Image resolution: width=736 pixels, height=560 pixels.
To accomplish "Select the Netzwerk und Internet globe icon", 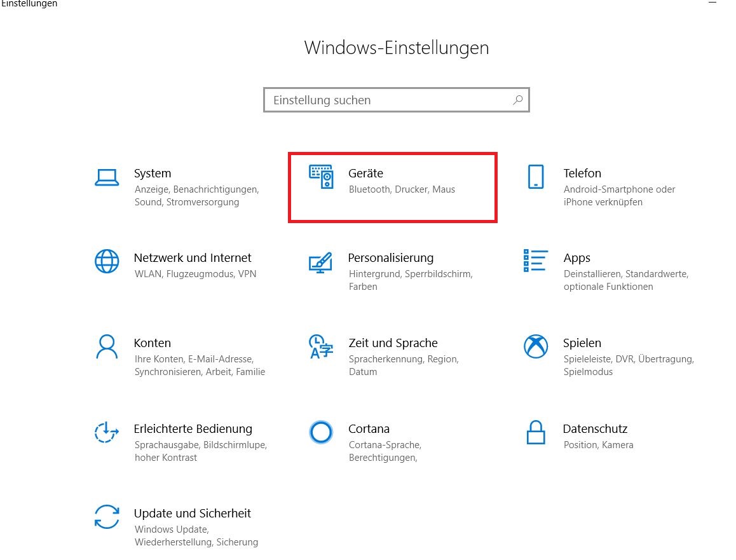I will pyautogui.click(x=107, y=261).
